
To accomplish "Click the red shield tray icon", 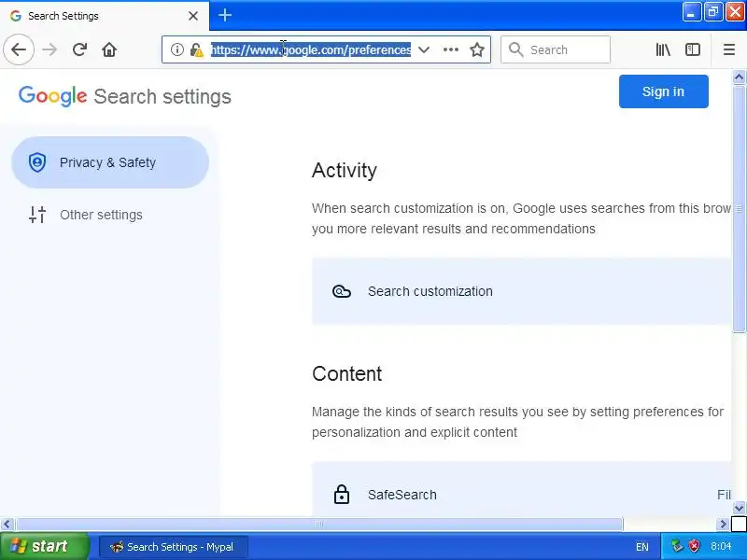I will (x=695, y=546).
